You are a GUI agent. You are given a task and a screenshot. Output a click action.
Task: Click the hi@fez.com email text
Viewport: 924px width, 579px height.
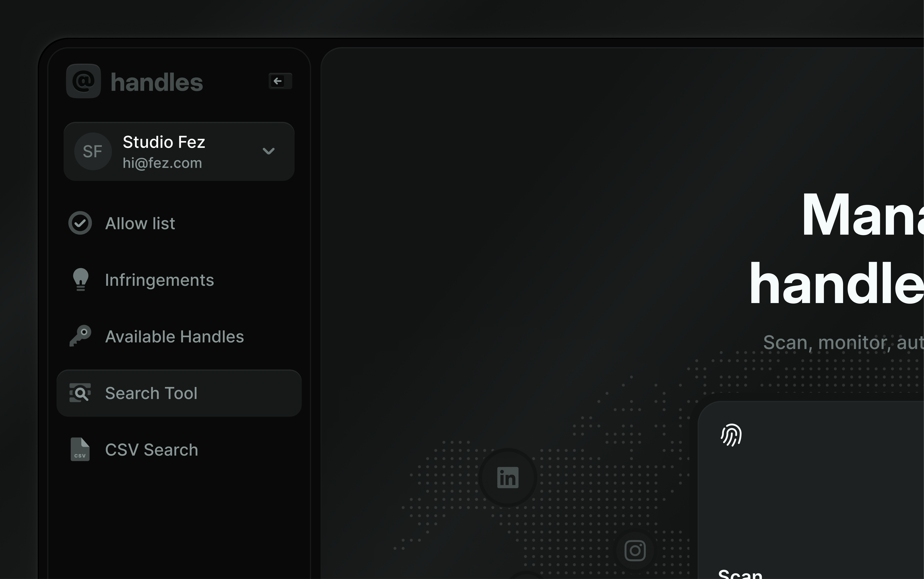pyautogui.click(x=162, y=163)
